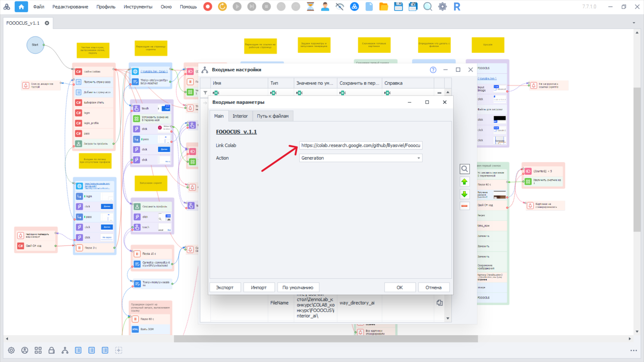
Task: Click the hourglass icon in toolbar
Action: click(x=310, y=7)
